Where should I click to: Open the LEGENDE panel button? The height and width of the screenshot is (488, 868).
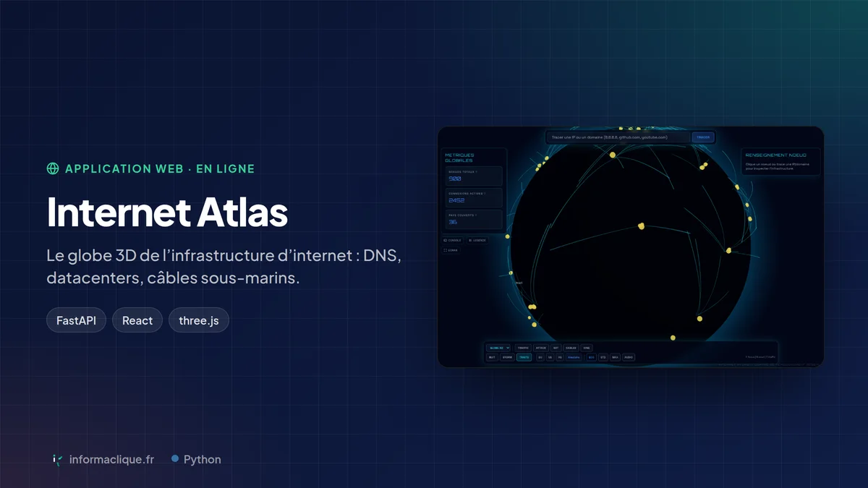click(x=477, y=240)
